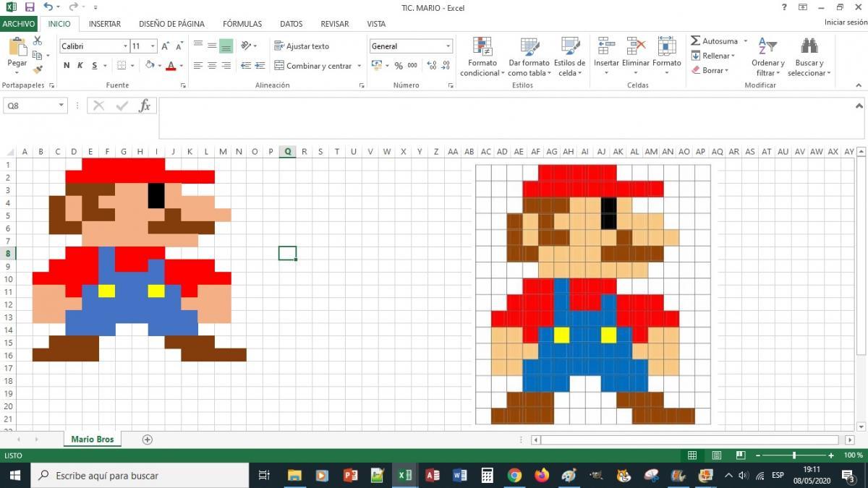Expand the formula bar
Viewport: 868px width, 488px height.
click(x=859, y=106)
